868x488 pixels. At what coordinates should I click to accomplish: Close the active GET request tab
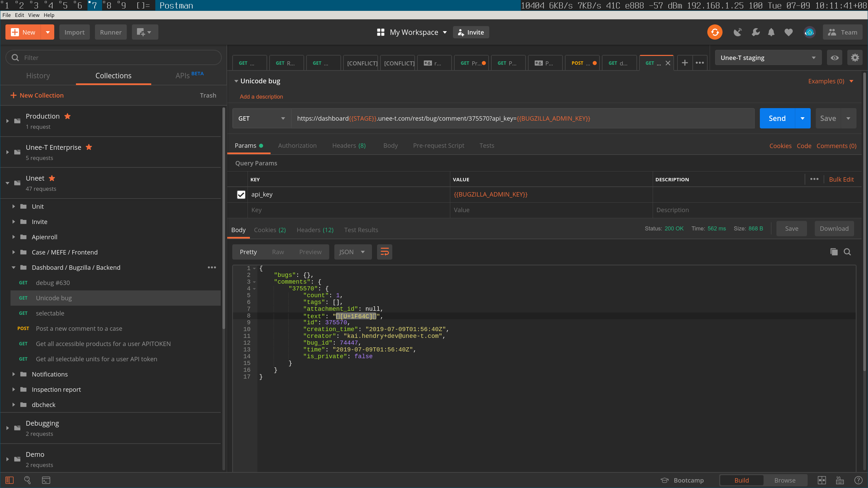(668, 63)
